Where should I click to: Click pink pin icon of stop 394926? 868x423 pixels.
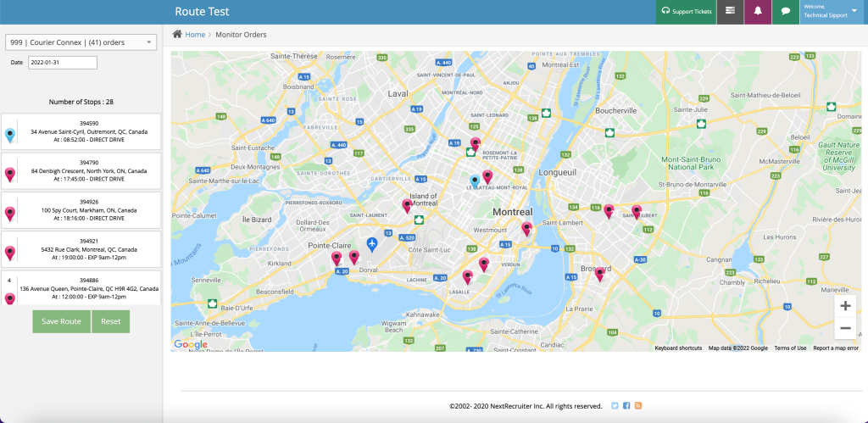(x=10, y=214)
